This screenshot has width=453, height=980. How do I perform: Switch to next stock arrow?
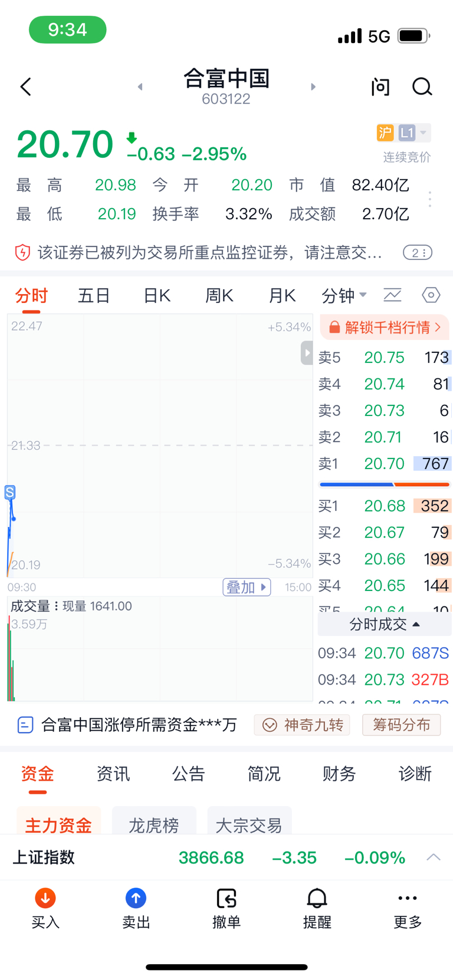click(313, 87)
